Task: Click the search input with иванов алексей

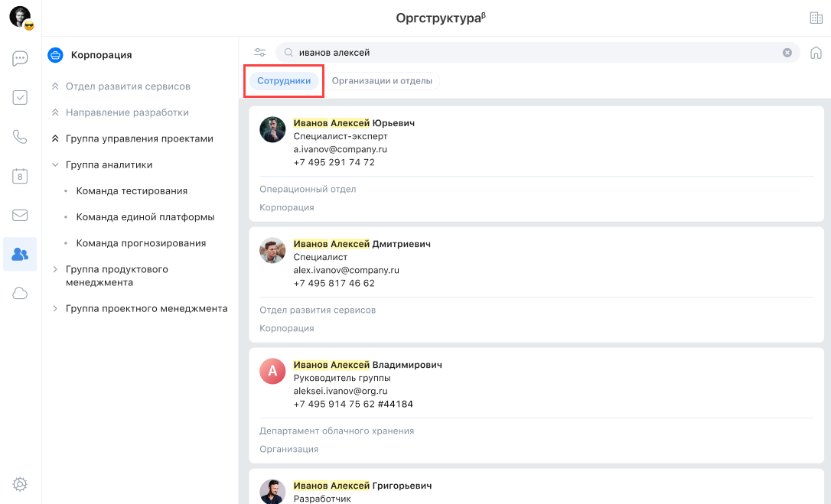Action: [x=536, y=53]
